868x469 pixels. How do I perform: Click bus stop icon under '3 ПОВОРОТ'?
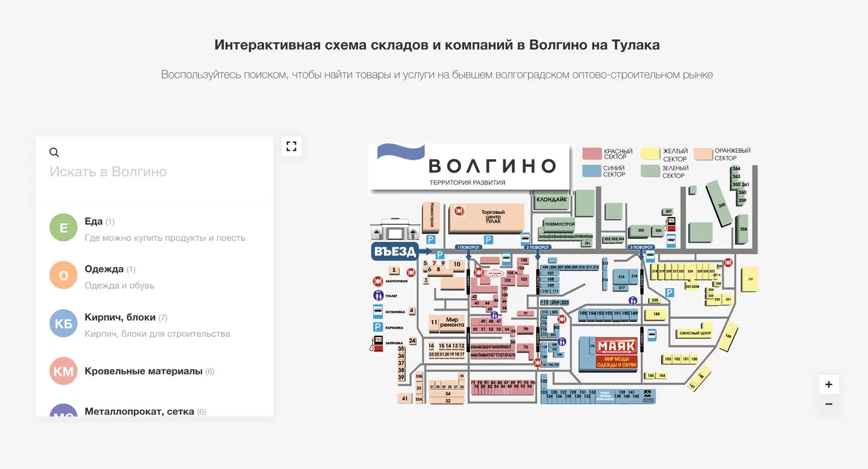[x=650, y=256]
